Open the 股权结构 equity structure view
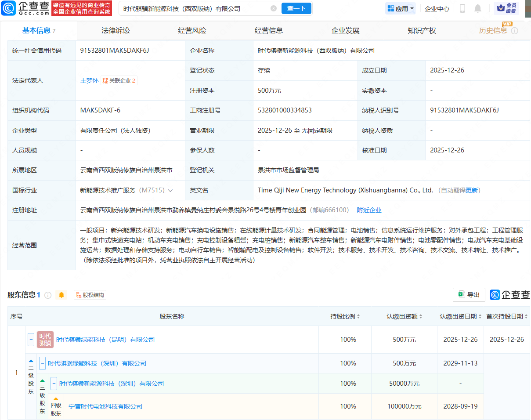Screen dimensions: 531x420 click(90, 295)
